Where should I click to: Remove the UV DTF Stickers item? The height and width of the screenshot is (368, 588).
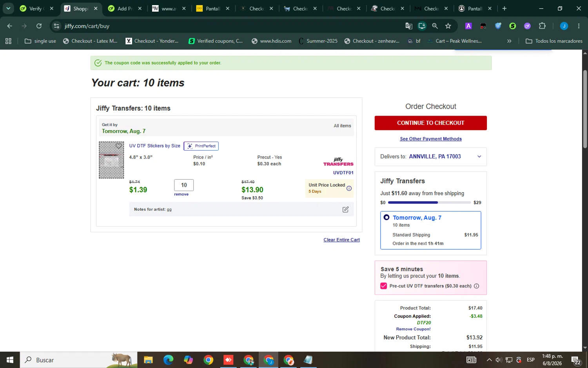click(x=181, y=194)
